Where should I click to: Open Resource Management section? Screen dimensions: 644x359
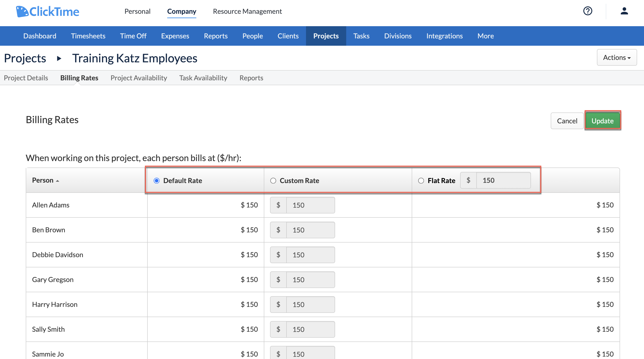247,12
